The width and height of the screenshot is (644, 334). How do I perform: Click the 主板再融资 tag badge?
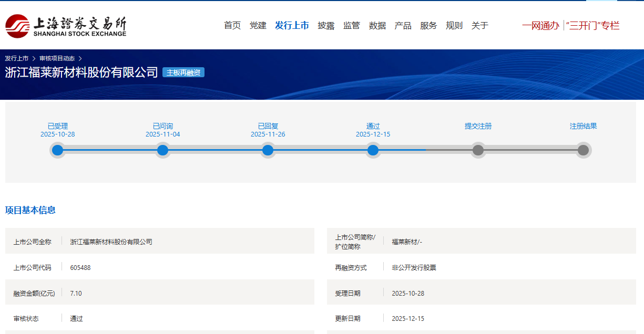click(x=183, y=72)
